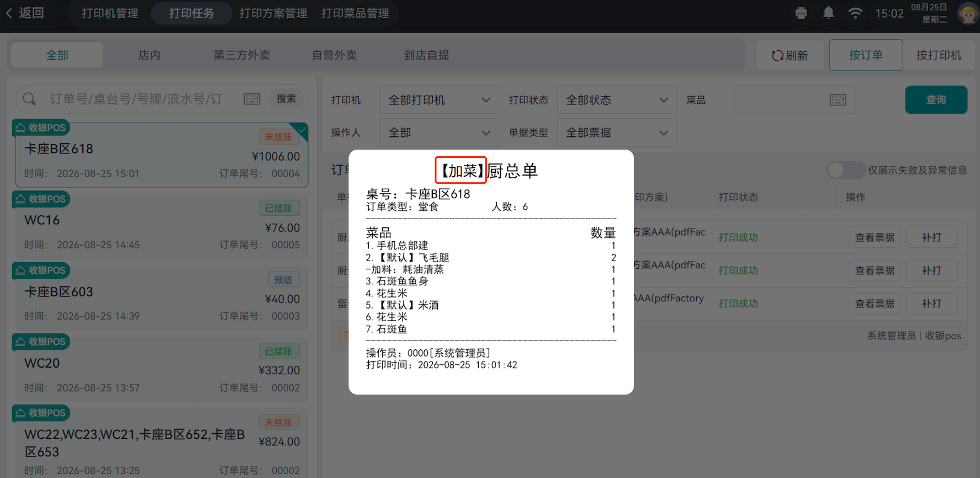
Task: Expand the 全部票据 type dropdown
Action: [x=617, y=132]
